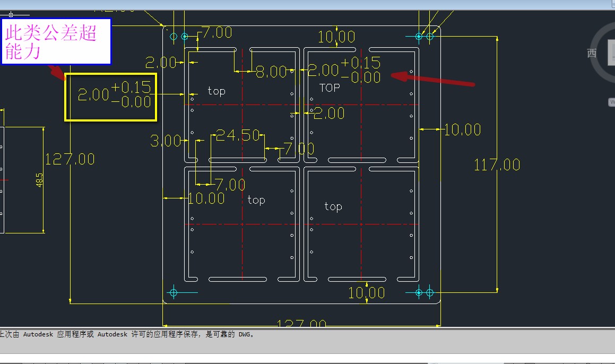The image size is (615, 364).
Task: Select the 2.00 +0.15/-0.00 toleranced dimension outside the plate's left edge
Action: coord(114,94)
